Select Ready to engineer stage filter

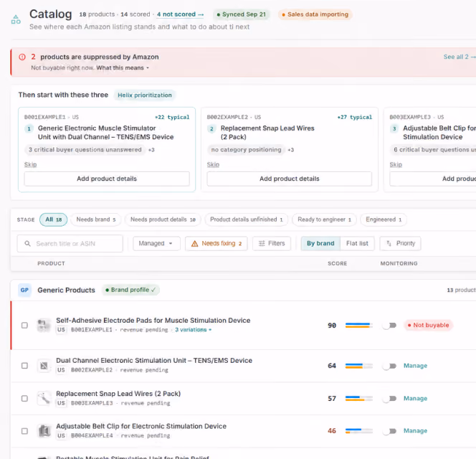[324, 219]
